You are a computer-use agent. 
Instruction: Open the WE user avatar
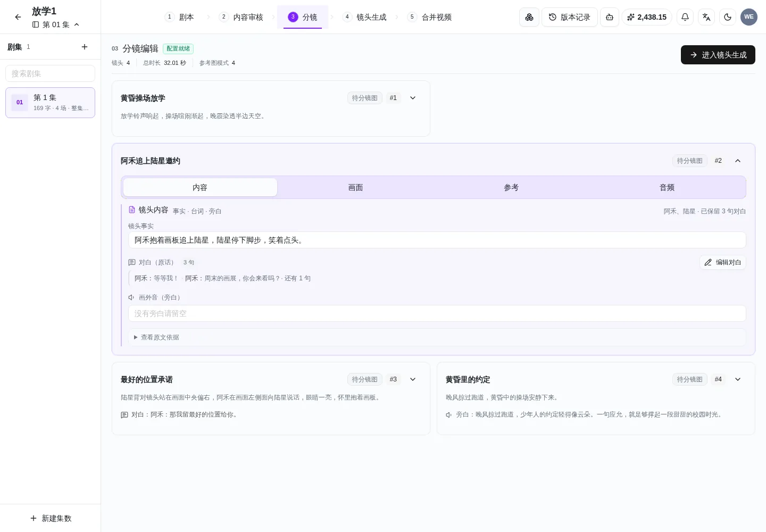(749, 17)
